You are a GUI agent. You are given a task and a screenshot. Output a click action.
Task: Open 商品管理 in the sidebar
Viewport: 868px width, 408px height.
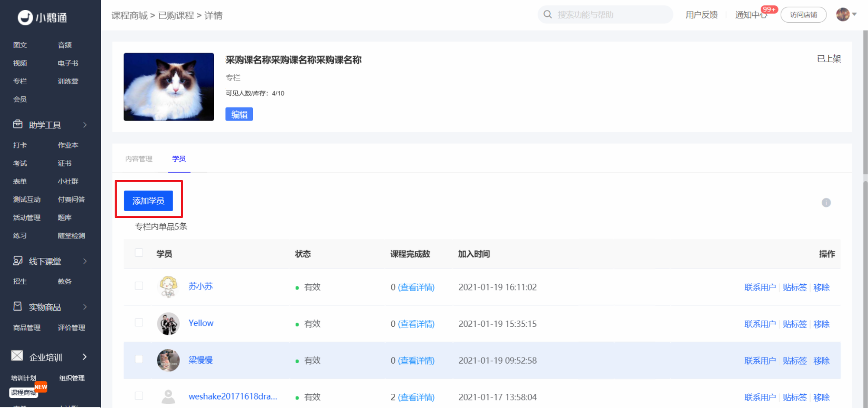pos(27,327)
